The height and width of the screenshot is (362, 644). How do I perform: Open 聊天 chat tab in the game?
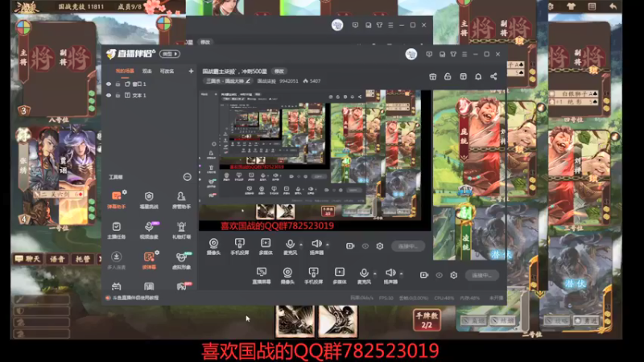[x=27, y=259]
